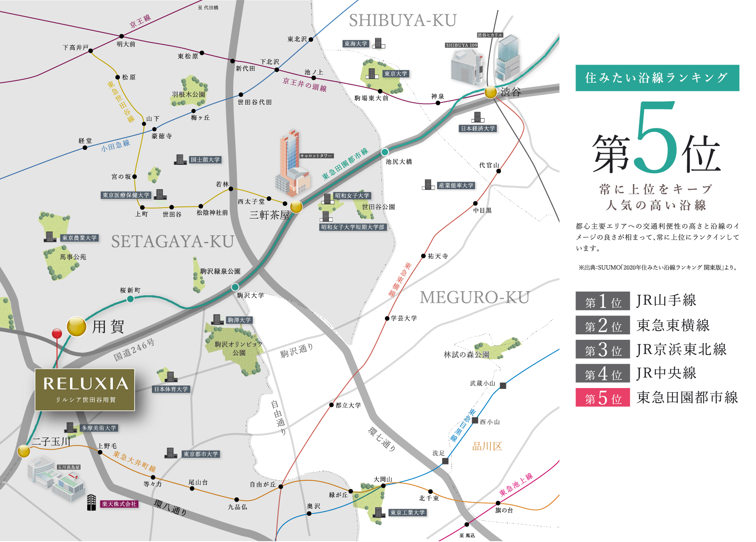Click the square 武蔵小山 station marker
This screenshot has height=542, width=756.
click(x=503, y=386)
